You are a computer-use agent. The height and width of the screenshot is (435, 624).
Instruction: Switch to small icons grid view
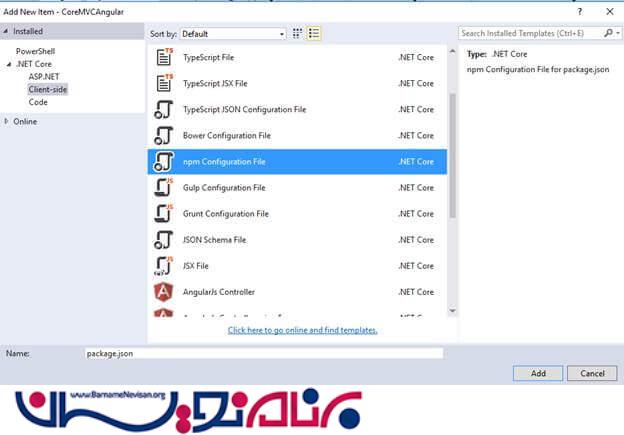click(x=298, y=33)
